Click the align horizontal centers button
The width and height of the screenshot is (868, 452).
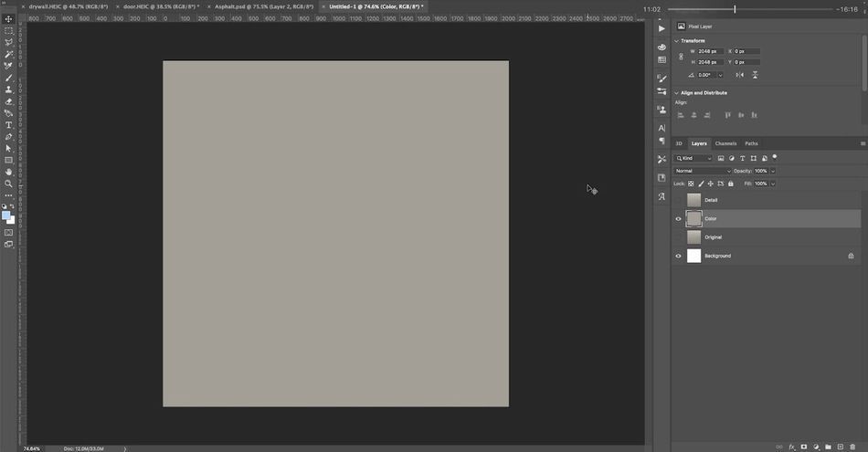[693, 115]
